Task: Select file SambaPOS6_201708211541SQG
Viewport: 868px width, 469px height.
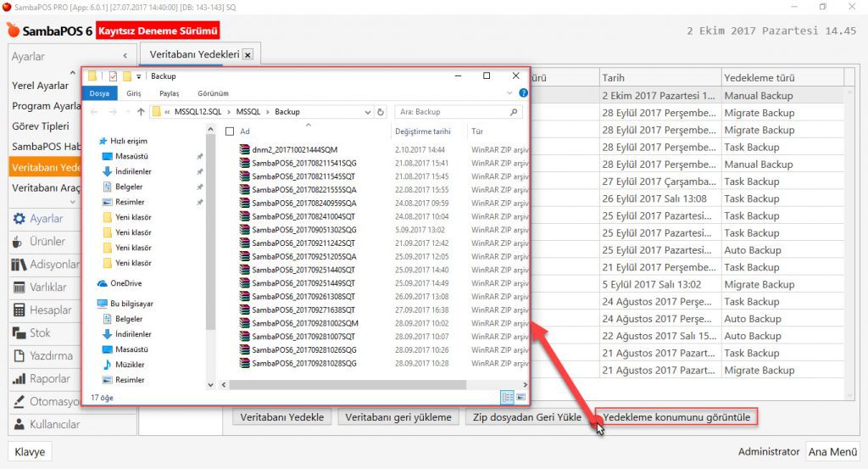Action: point(304,163)
